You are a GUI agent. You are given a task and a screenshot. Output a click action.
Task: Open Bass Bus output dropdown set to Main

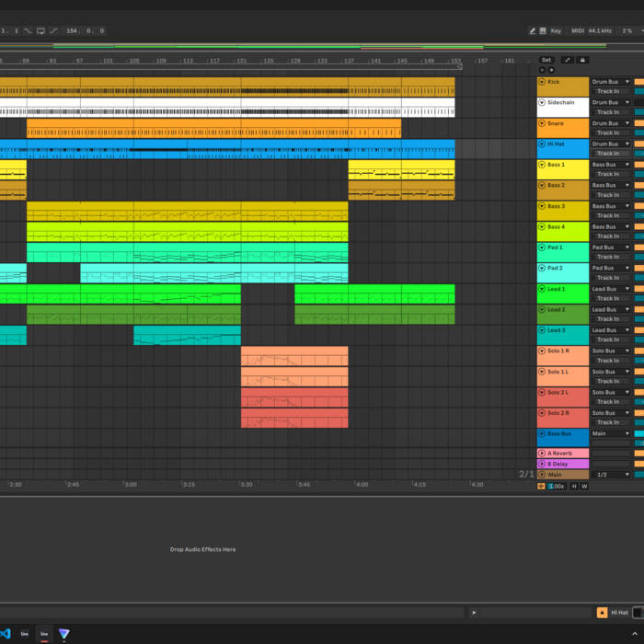click(x=611, y=433)
